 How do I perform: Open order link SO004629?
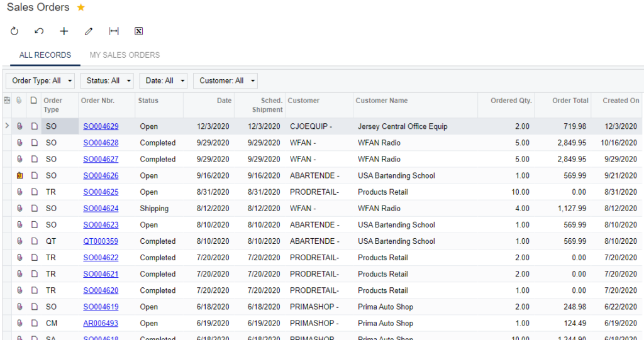pos(101,126)
